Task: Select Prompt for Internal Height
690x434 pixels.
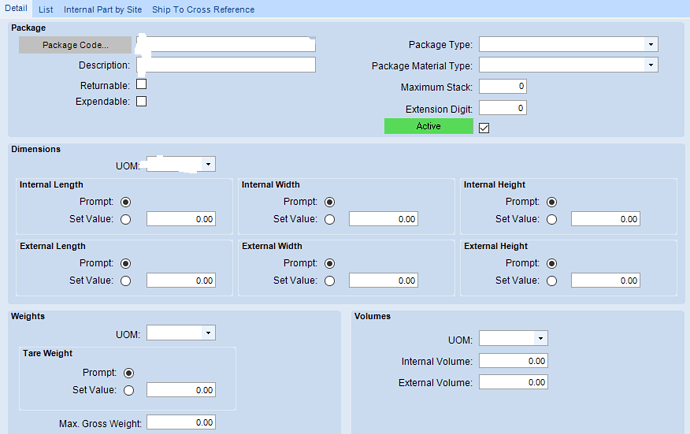Action: [551, 202]
